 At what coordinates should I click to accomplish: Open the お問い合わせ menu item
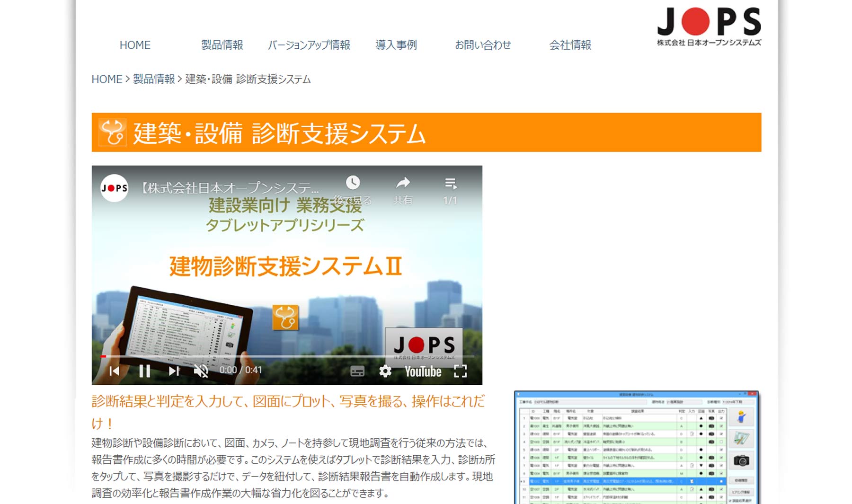coord(483,45)
